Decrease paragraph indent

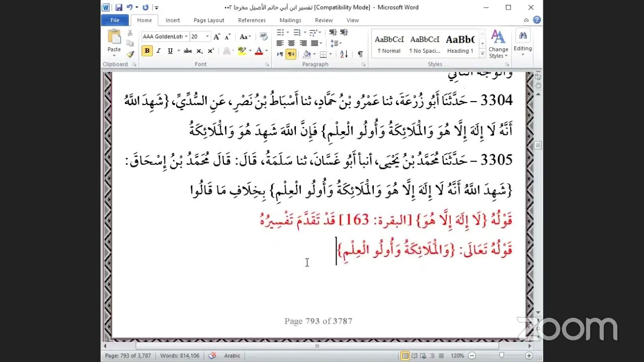(333, 33)
